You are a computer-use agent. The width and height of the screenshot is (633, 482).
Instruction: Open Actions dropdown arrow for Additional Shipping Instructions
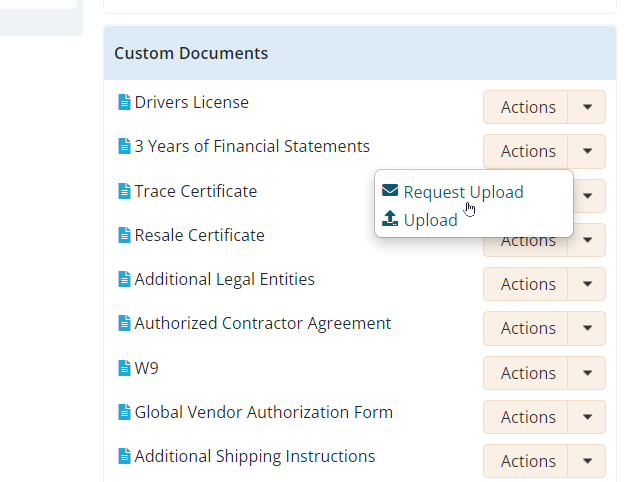(x=587, y=461)
